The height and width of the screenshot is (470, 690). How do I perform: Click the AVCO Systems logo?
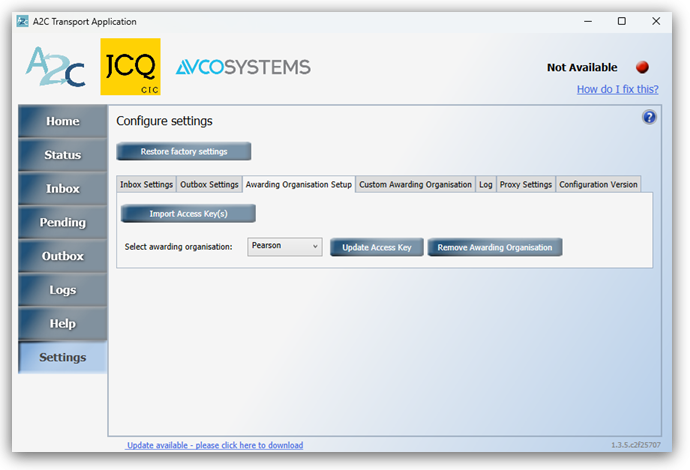click(x=243, y=67)
